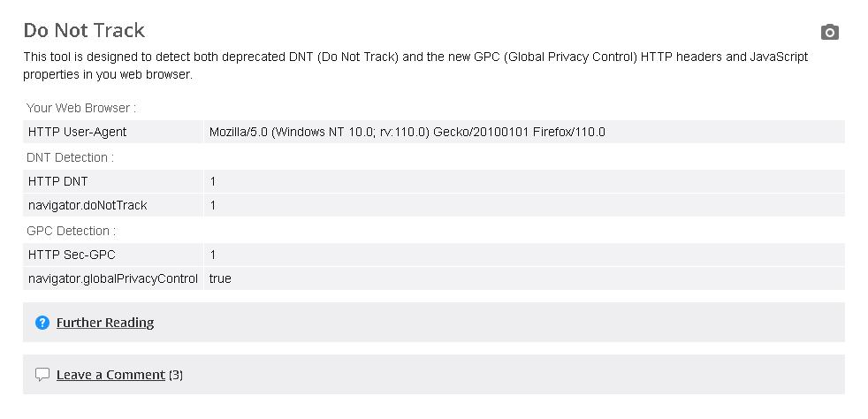Click the navigator.doNotTrack value cell
Viewport: 868px width, 419px height.
click(x=213, y=205)
